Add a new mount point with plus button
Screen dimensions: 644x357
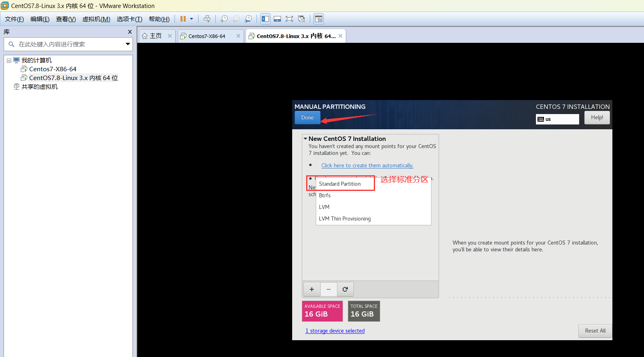[312, 289]
